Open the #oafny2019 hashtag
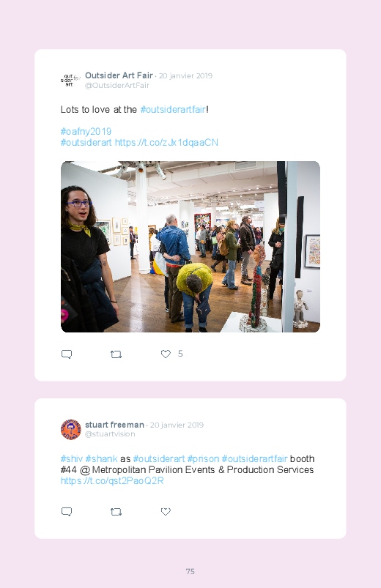Viewport: 381px width, 588px height. coord(86,132)
